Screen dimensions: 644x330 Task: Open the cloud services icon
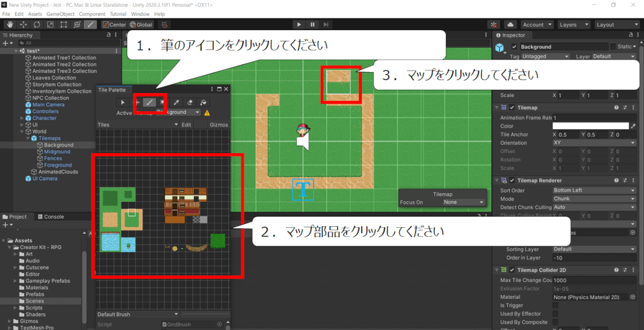[510, 24]
